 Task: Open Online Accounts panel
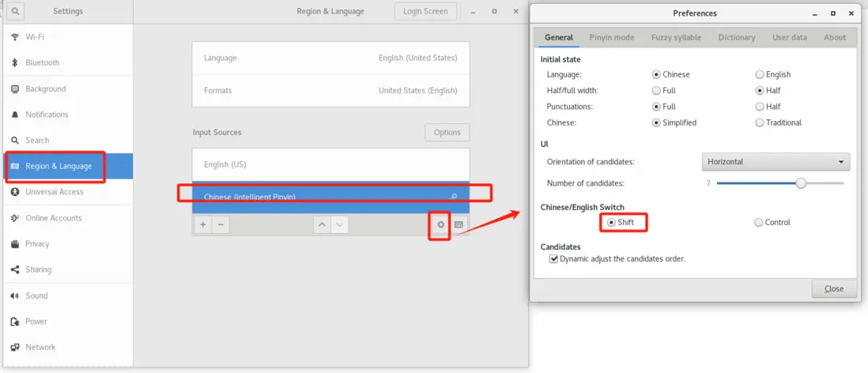point(67,218)
